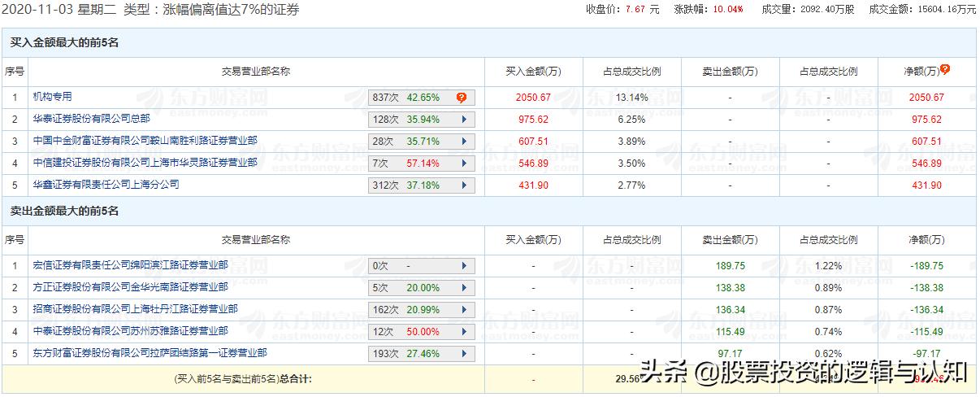The image size is (980, 397).
Task: Click the 0.74% sell ratio cell
Action: 828,332
